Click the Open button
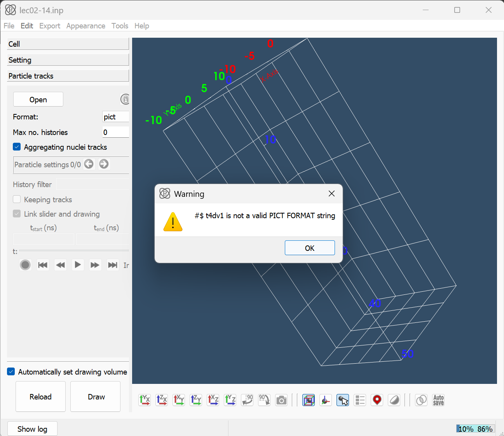 click(x=38, y=99)
